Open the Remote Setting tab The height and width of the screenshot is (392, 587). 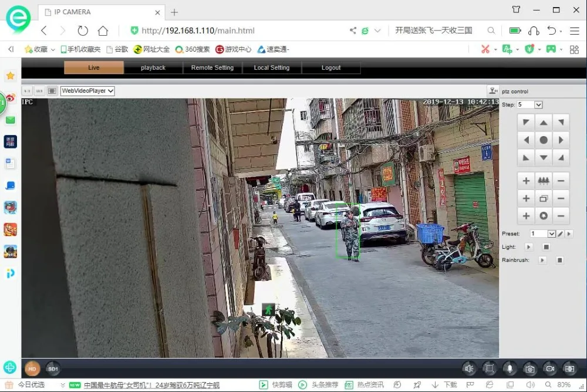click(212, 67)
